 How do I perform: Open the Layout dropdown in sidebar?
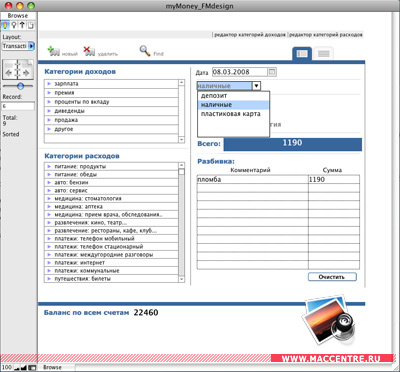(x=19, y=46)
